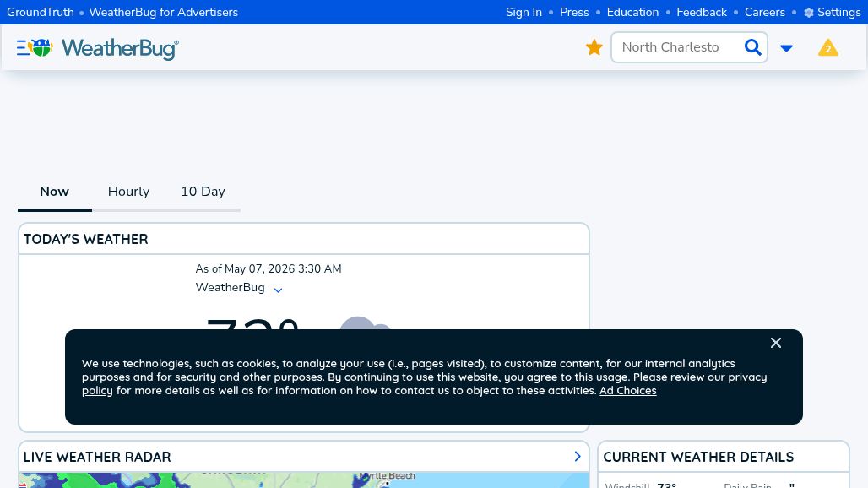Open the Feedback link

702,12
